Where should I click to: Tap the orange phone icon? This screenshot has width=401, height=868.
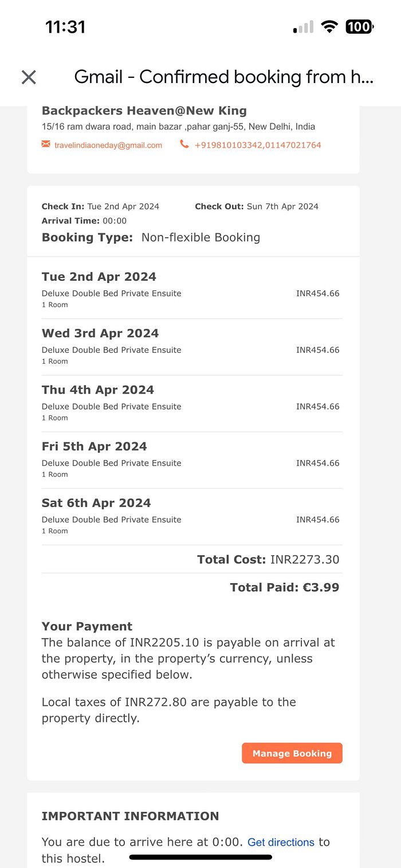point(184,144)
